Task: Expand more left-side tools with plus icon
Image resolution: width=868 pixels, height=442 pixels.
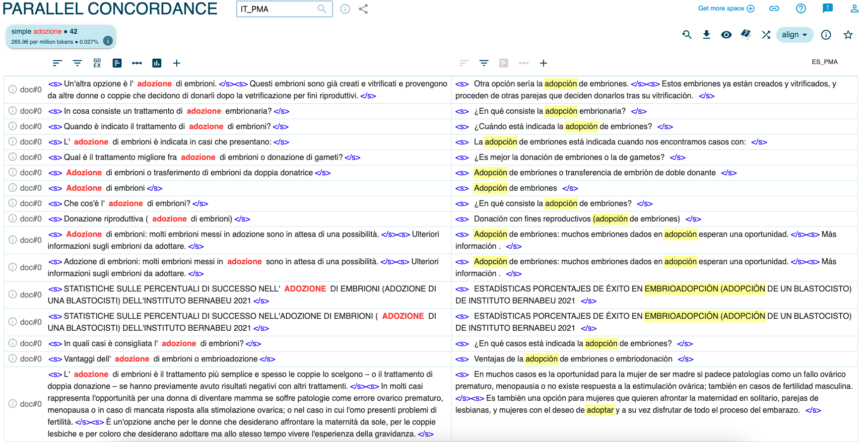Action: pyautogui.click(x=177, y=63)
